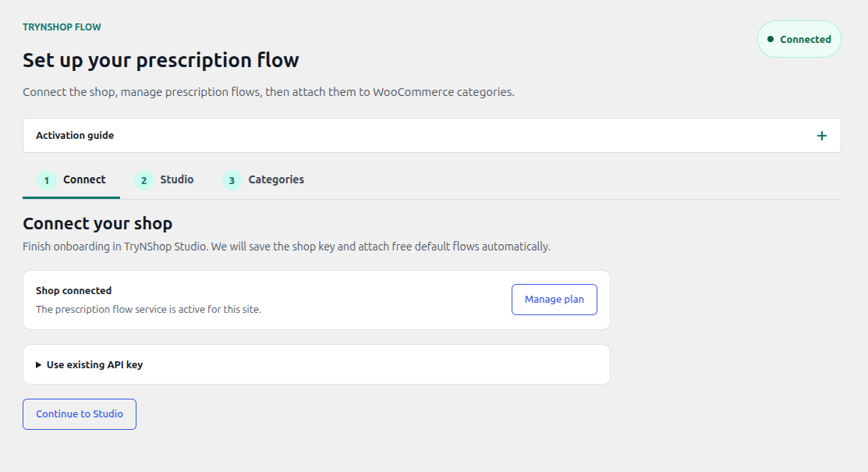The height and width of the screenshot is (472, 868).
Task: Click the prescription flow service active text
Action: (x=148, y=310)
